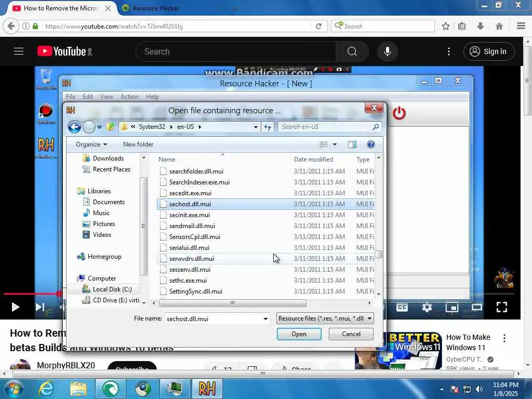This screenshot has width=532, height=399.
Task: Click the red power icon in Resource Hacker
Action: point(399,113)
